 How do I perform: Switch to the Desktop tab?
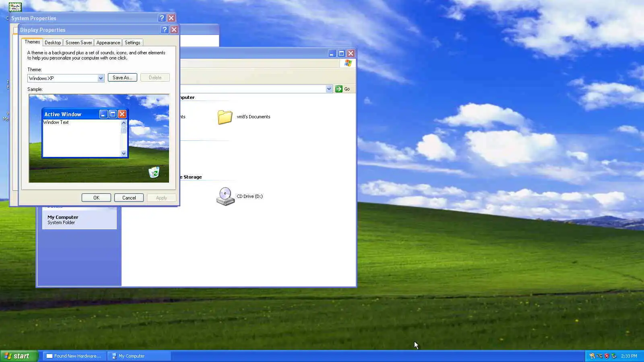[x=53, y=43]
